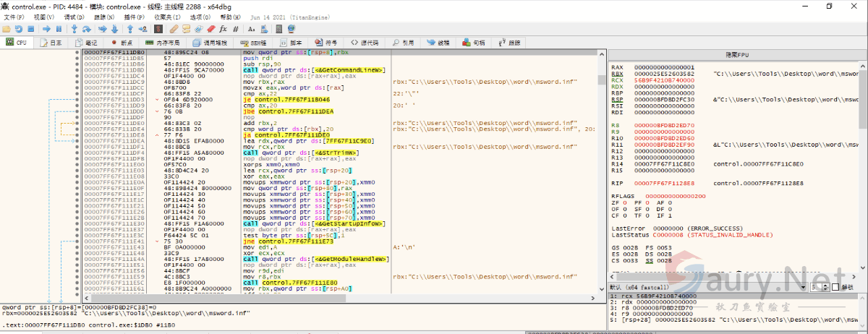Screen dimensions: 868x334
Task: Toggle the ZF flag value
Action: 624,203
